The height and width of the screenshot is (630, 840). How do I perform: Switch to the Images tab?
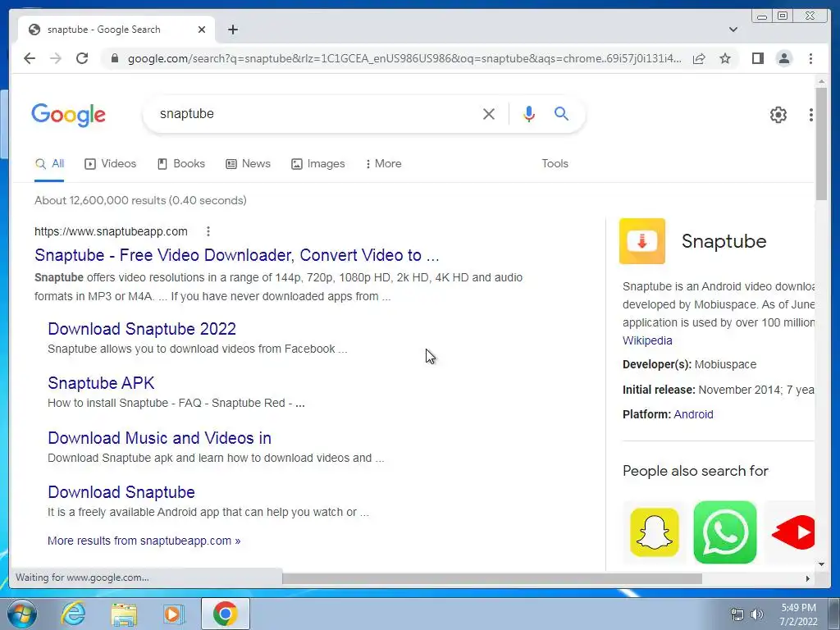pos(318,164)
